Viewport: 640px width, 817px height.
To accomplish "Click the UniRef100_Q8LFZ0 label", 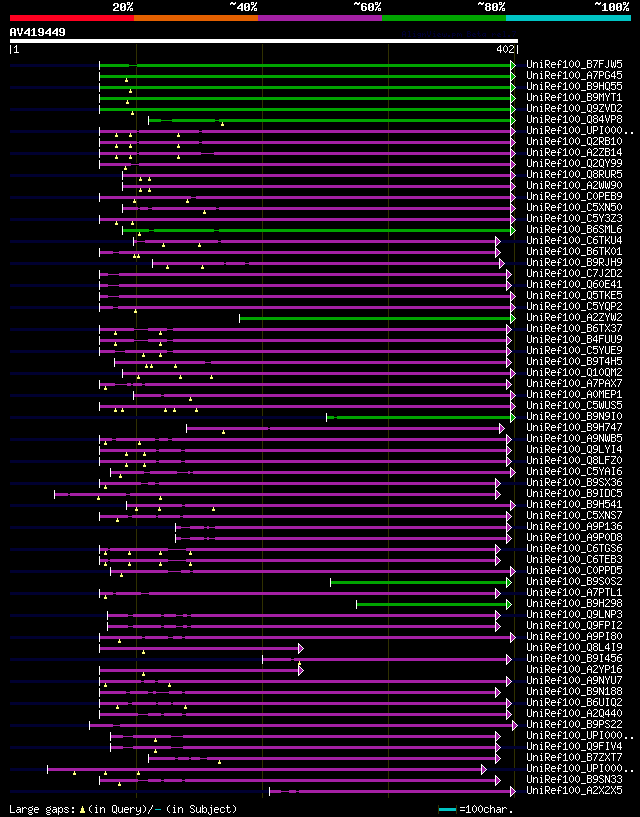I will click(574, 461).
